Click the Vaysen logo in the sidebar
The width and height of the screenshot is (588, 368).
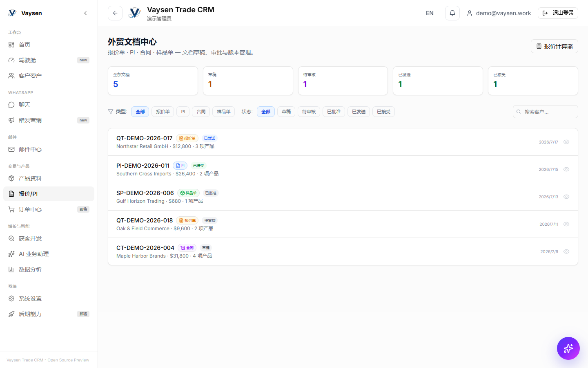12,13
